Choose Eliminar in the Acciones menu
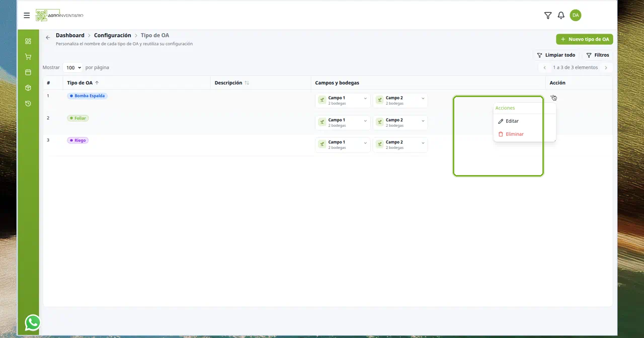The image size is (644, 338). point(524,134)
